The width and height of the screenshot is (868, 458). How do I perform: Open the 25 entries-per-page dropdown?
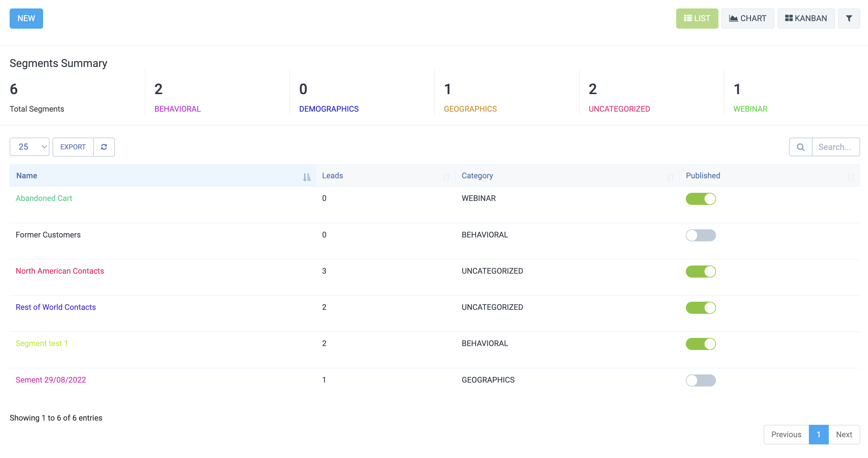click(29, 147)
